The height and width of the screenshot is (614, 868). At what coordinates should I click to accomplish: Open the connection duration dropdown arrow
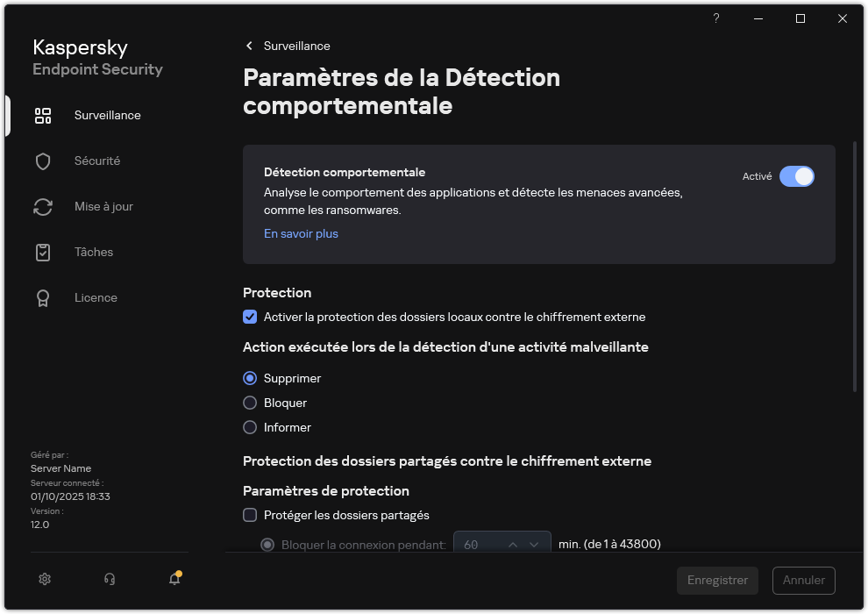(x=535, y=544)
